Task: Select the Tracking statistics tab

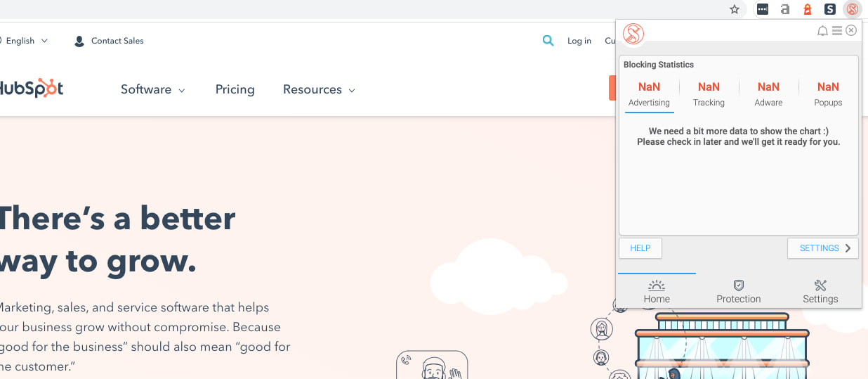Action: (x=709, y=94)
